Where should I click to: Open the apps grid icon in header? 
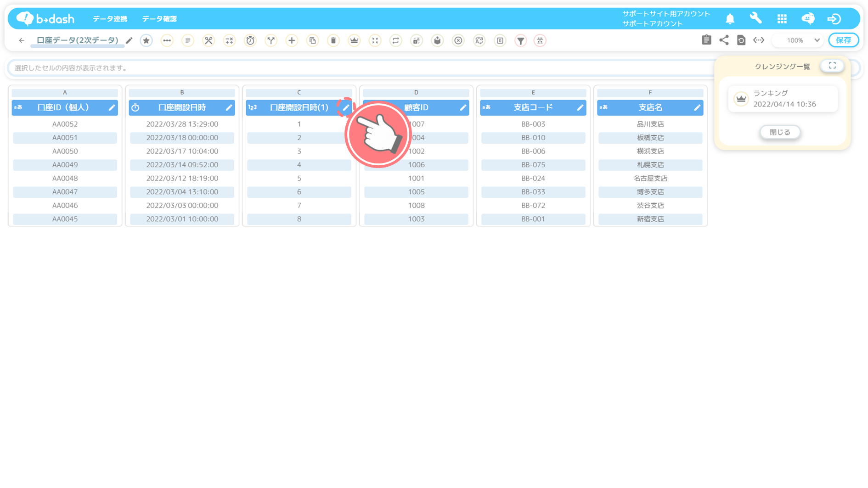point(782,19)
